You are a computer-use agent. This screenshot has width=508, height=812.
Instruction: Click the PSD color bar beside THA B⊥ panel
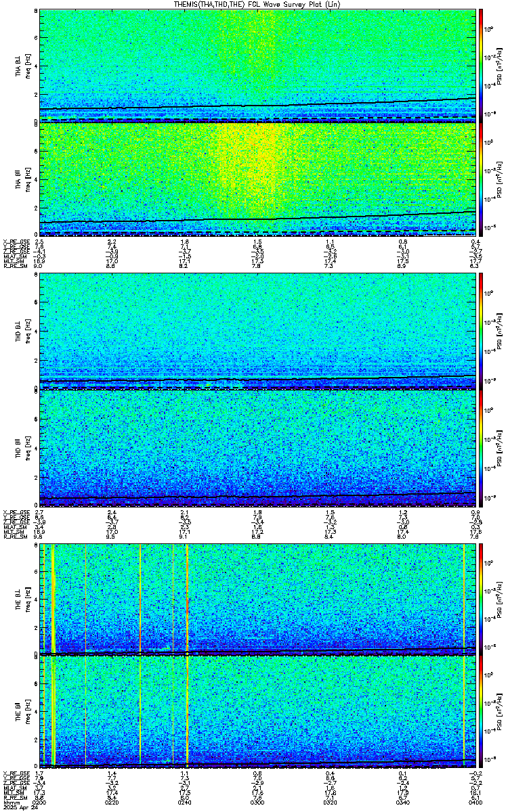(x=481, y=65)
